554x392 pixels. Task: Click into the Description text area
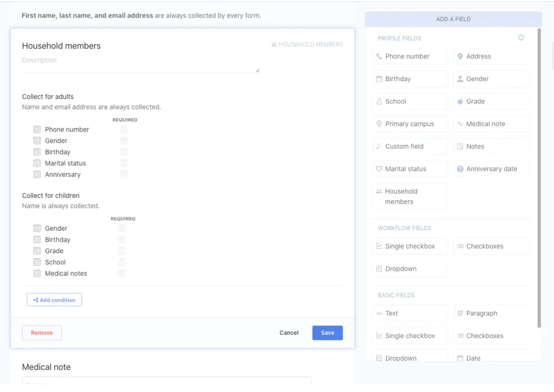141,65
